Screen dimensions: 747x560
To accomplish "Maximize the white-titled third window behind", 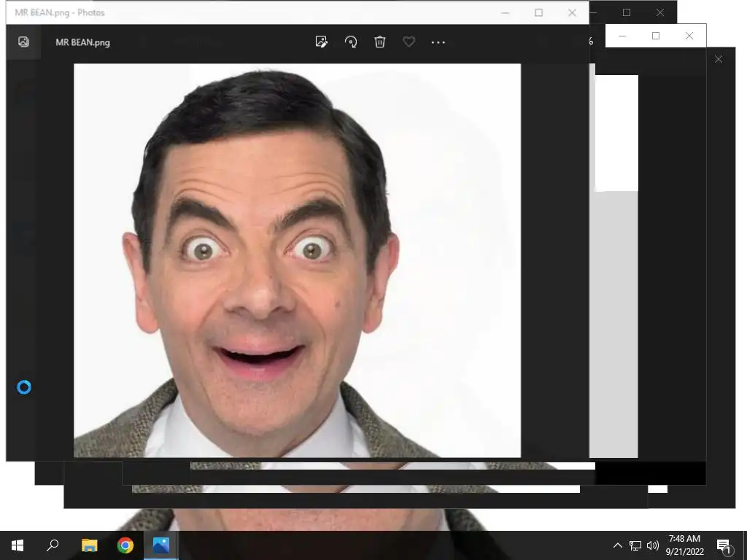I will 656,36.
